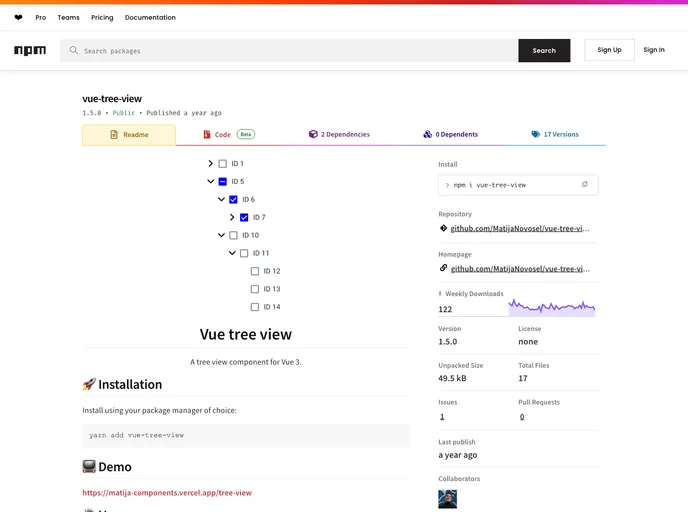Switch to the 2 Dependencies tab
Screen dimensions: 688x512
339,134
